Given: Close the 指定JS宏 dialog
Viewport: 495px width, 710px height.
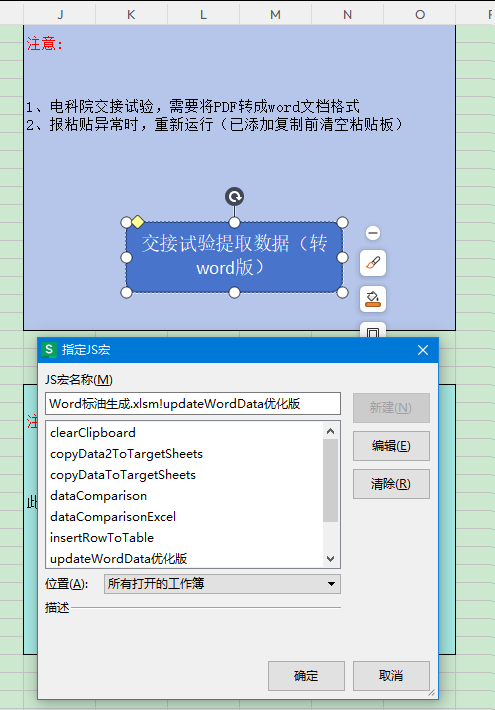Looking at the screenshot, I should (423, 350).
